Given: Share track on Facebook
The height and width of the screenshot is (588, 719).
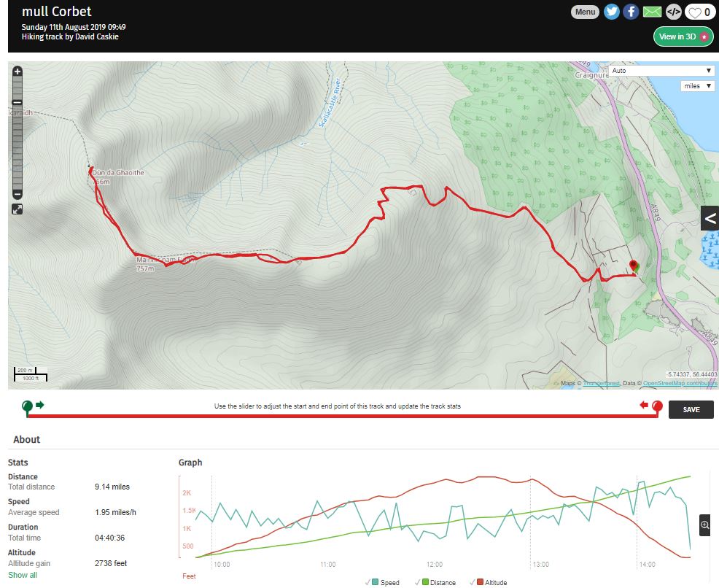Looking at the screenshot, I should 631,12.
